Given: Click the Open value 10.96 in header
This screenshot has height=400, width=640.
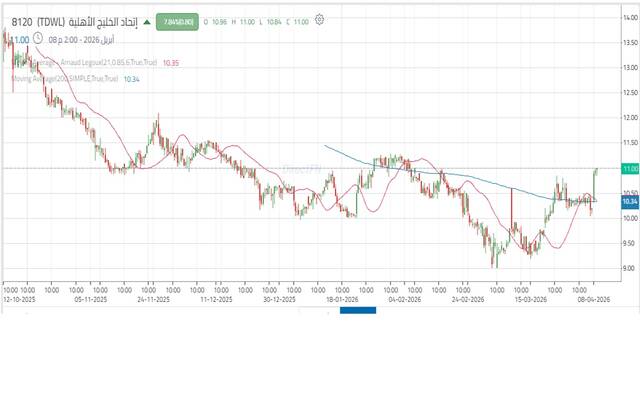Looking at the screenshot, I should 220,19.
